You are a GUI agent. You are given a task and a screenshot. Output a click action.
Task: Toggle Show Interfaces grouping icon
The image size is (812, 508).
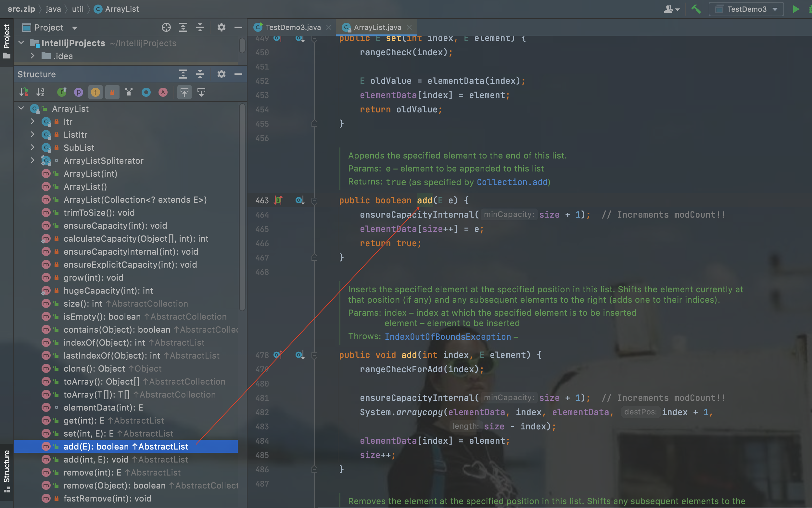coord(62,92)
